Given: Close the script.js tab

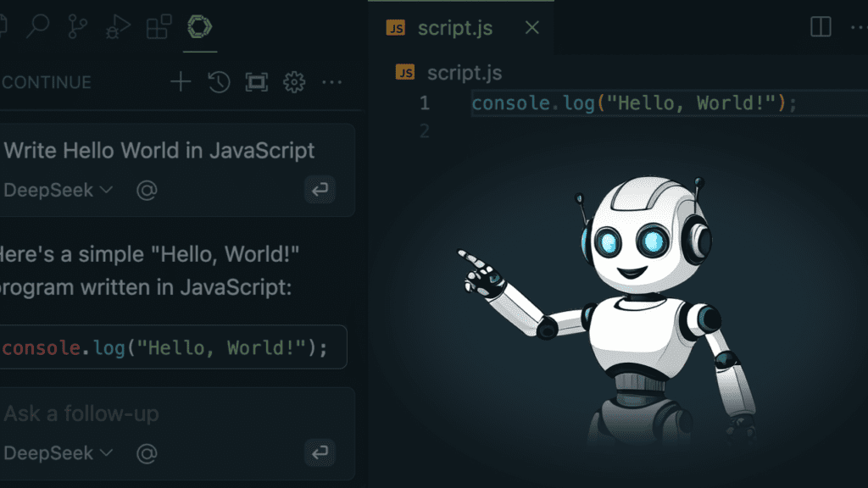Looking at the screenshot, I should click(531, 28).
